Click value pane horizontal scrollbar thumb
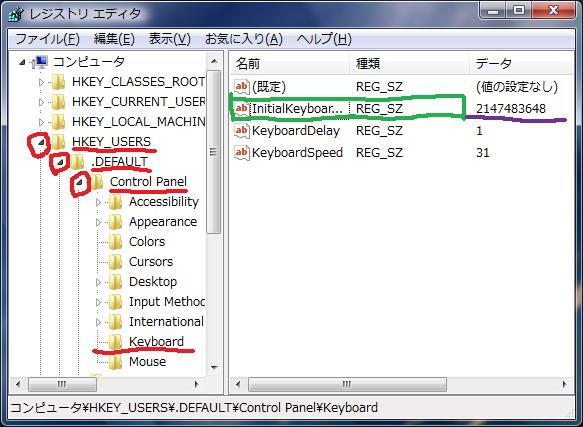Viewport: 583px width, 427px height. 347,385
